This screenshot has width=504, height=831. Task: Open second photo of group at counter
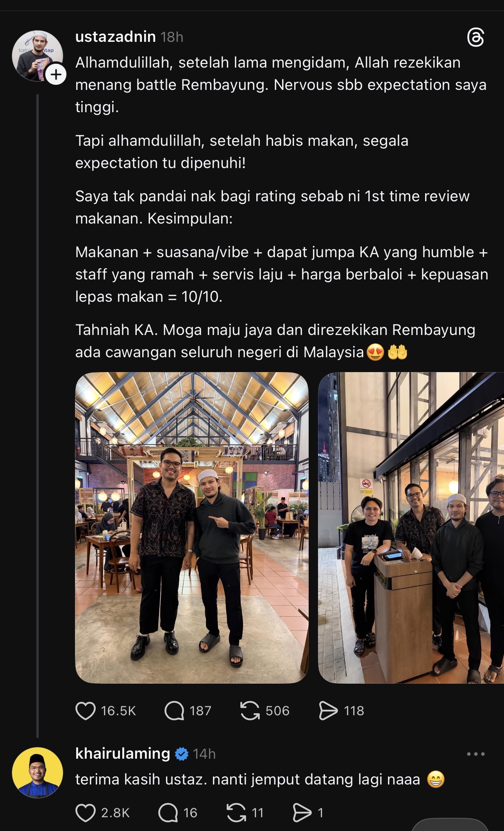411,528
